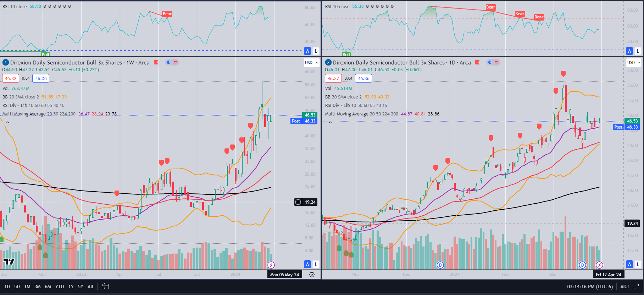Image resolution: width=644 pixels, height=295 pixels.
Task: Click the approximate-data icon on daily chart
Action: click(496, 62)
